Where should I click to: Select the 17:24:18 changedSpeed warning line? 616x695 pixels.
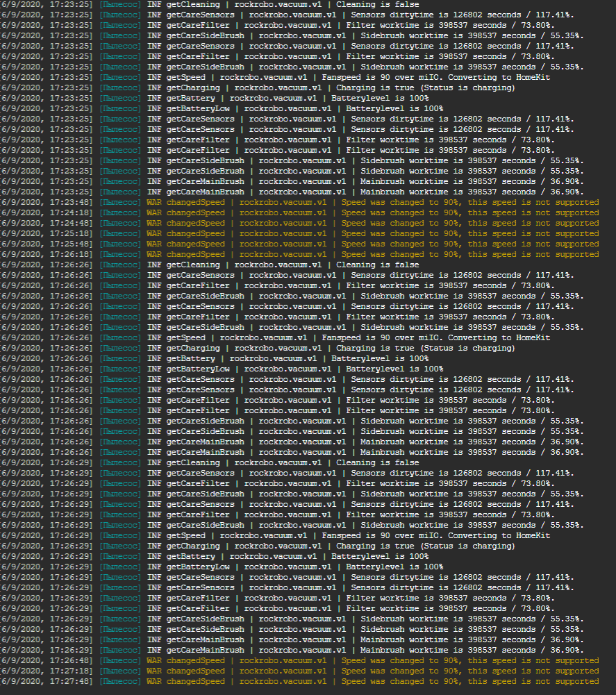click(x=299, y=212)
